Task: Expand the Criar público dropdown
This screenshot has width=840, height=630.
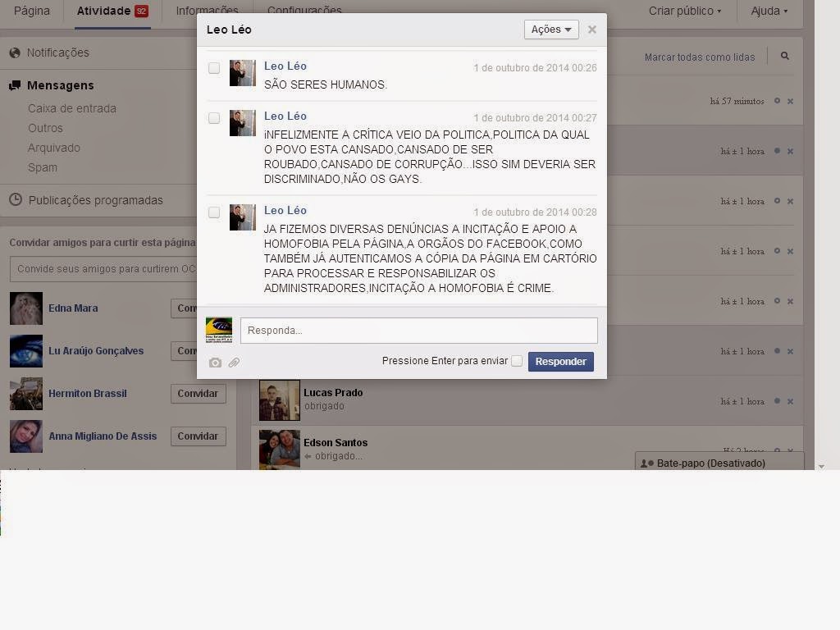Action: tap(685, 11)
